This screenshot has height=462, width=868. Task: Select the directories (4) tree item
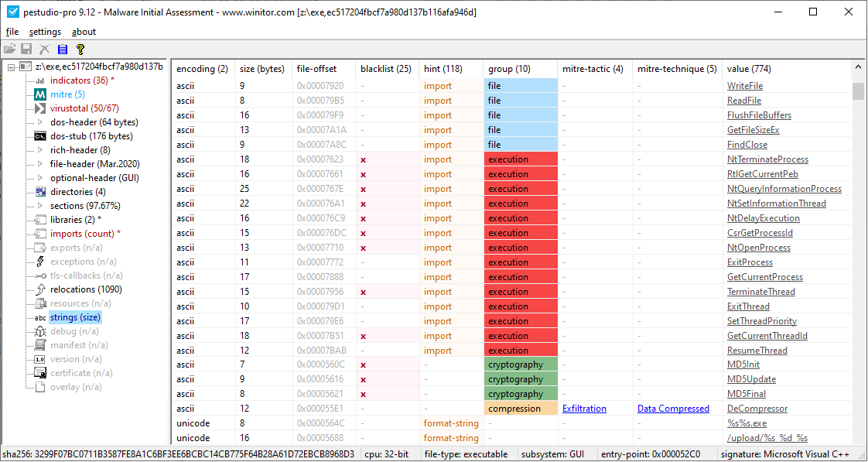[78, 192]
